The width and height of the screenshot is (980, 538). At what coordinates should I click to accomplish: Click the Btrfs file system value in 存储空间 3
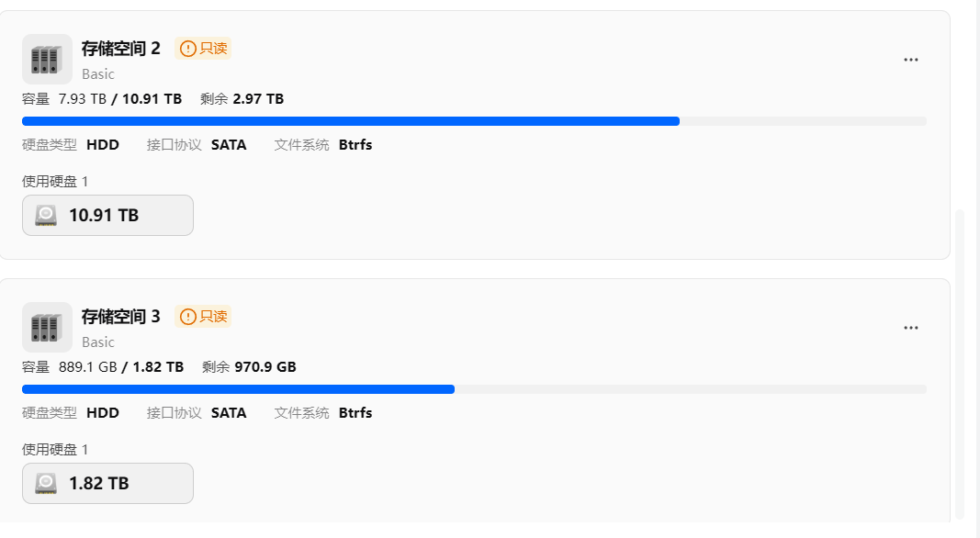point(355,413)
